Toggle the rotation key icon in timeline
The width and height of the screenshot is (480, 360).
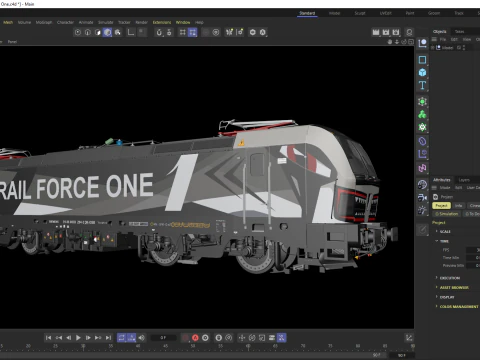pyautogui.click(x=252, y=338)
